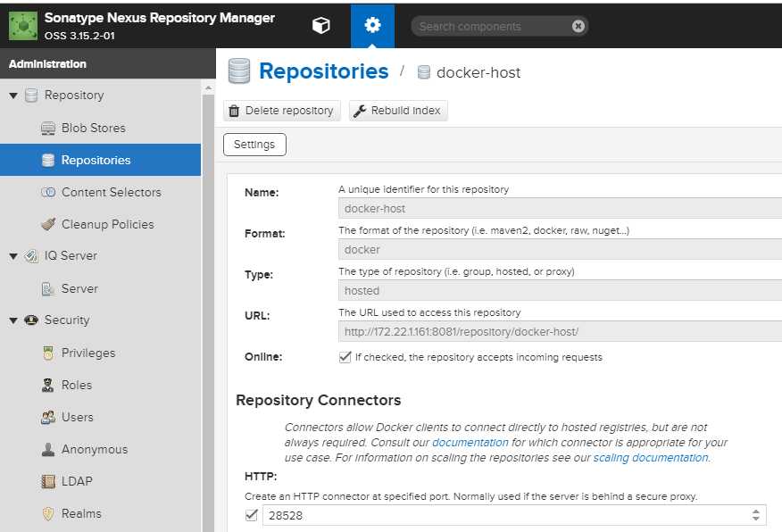The image size is (782, 532).
Task: Click the Security hat icon
Action: pos(31,320)
